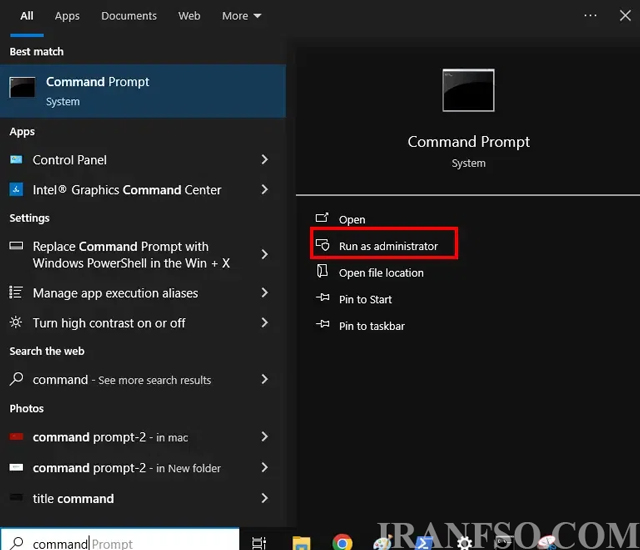Expand command prompt-2 in New folder arrow
The height and width of the screenshot is (550, 640).
(x=264, y=467)
